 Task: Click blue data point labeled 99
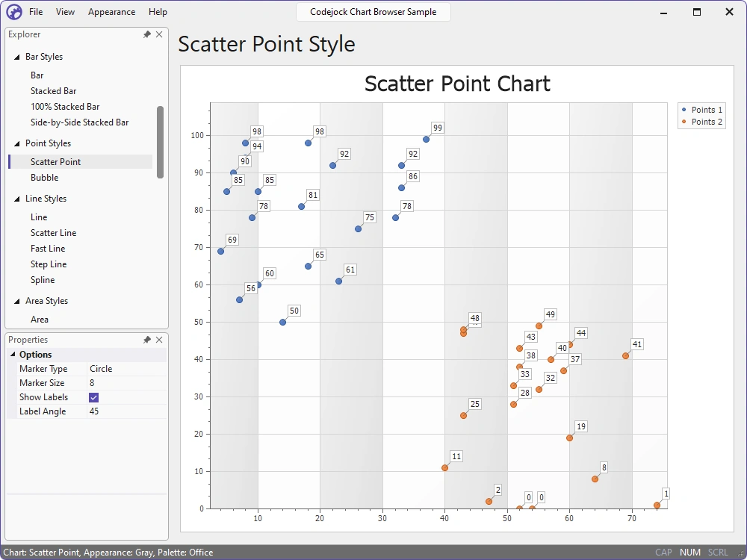coord(426,140)
